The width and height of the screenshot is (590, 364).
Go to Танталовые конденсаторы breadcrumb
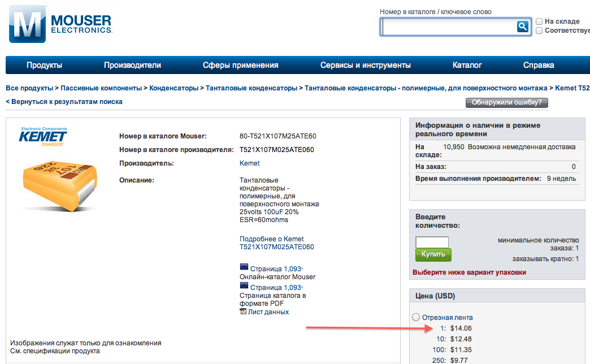251,88
